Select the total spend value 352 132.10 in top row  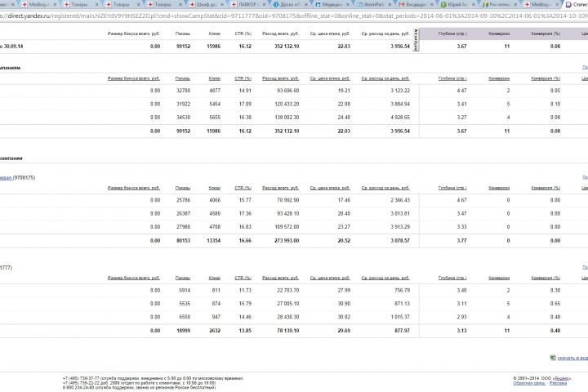point(287,47)
